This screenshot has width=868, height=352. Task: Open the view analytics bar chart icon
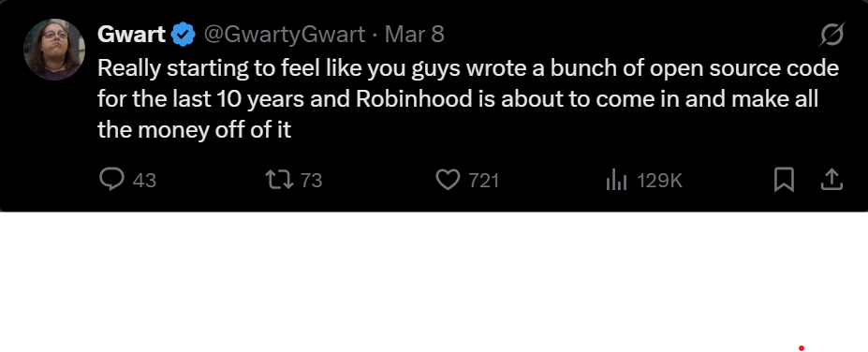coord(616,180)
